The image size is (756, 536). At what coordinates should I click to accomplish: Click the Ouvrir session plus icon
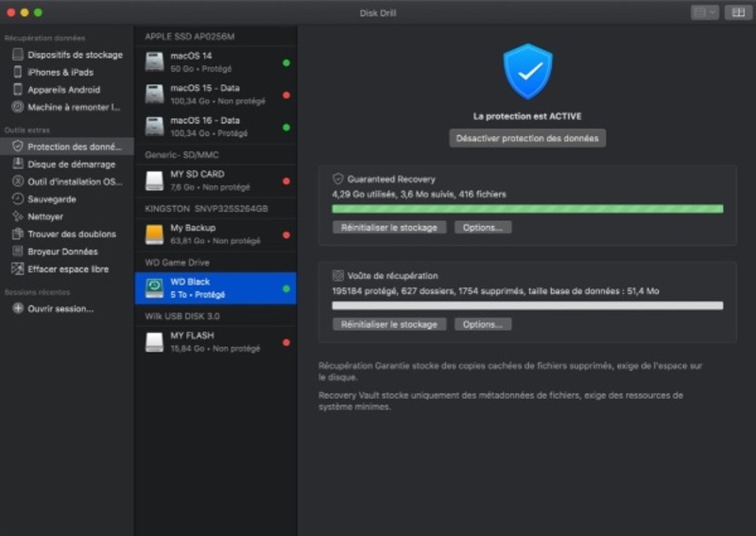(18, 308)
